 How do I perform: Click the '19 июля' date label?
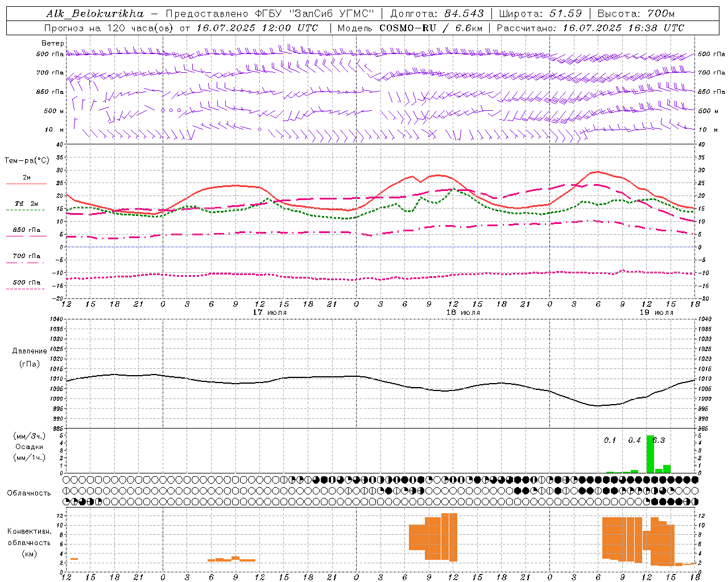click(x=656, y=313)
